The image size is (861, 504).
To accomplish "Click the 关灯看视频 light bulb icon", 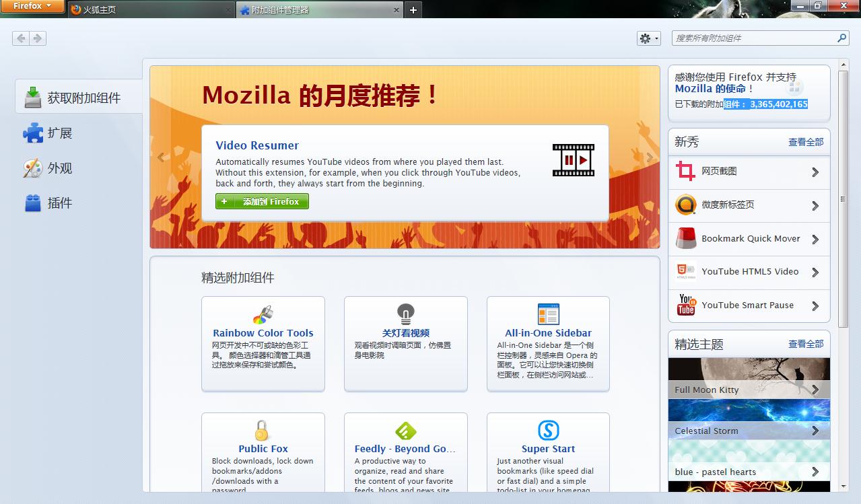I will pyautogui.click(x=406, y=314).
